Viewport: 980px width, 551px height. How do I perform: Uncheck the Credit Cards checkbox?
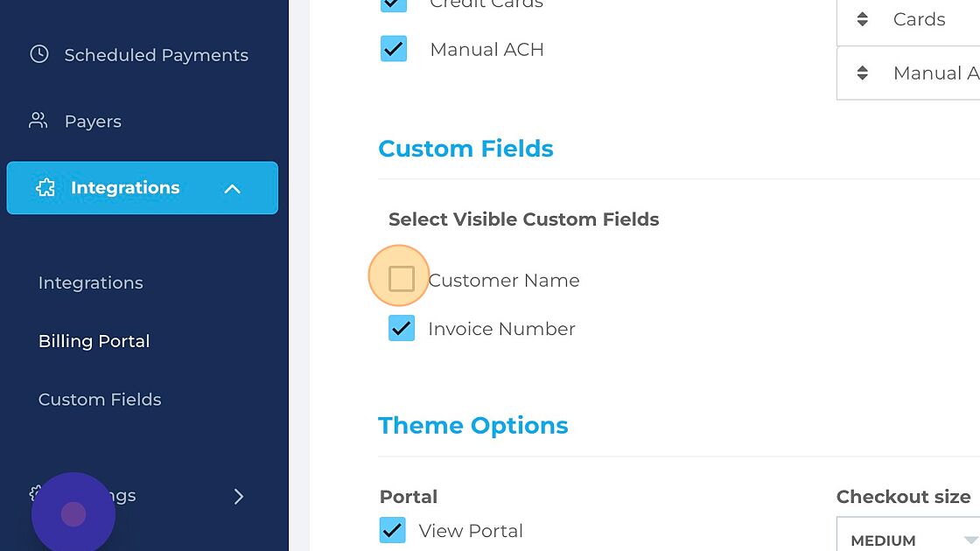pyautogui.click(x=394, y=4)
